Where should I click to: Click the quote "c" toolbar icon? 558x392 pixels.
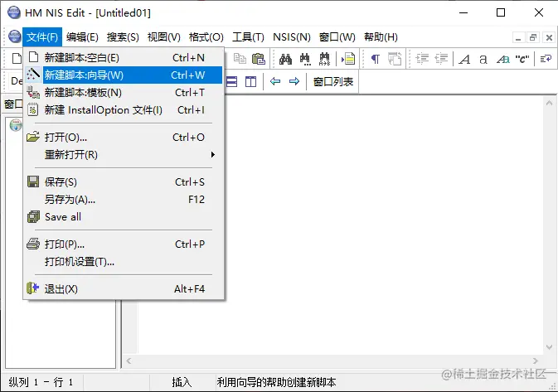click(522, 59)
